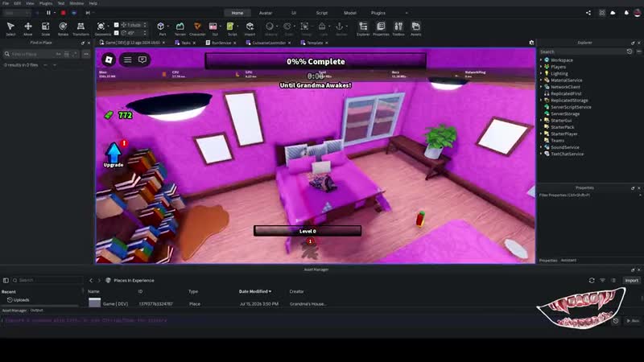Select the Select arrow tool
The image size is (644, 362).
coord(10,27)
